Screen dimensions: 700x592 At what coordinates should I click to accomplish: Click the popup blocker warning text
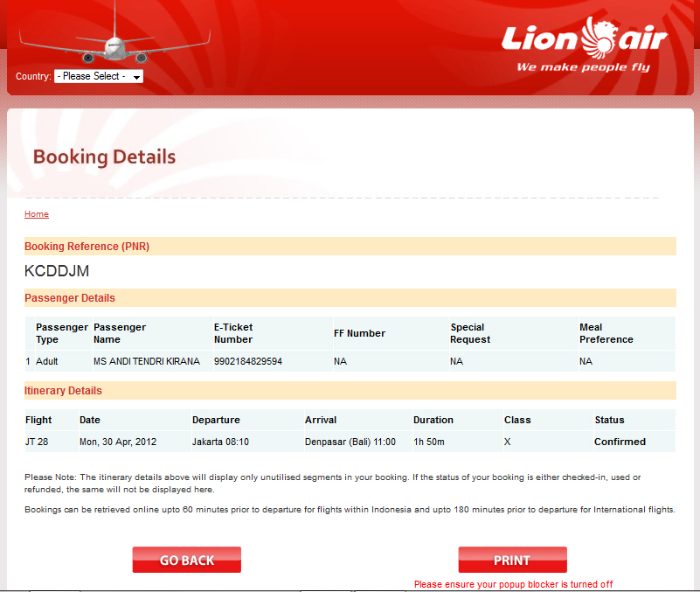pyautogui.click(x=513, y=584)
